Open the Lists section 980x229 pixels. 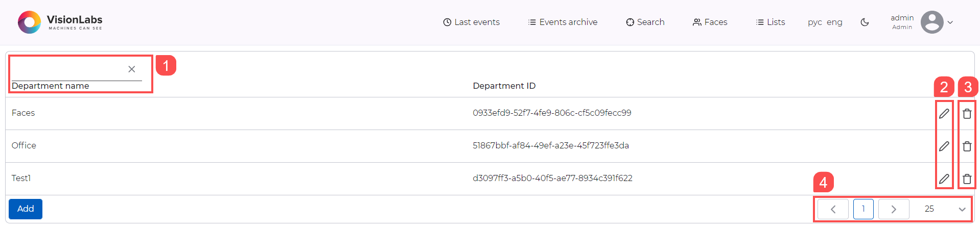pos(771,22)
